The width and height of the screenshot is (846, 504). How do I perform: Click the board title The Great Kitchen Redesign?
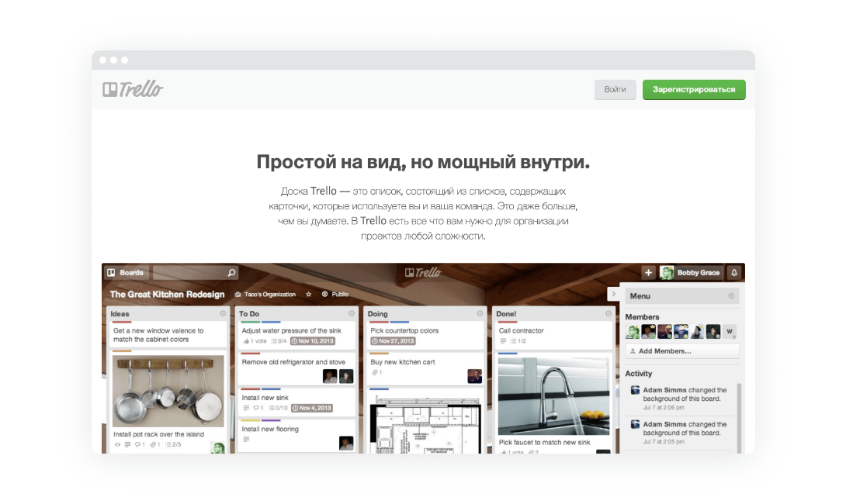point(167,295)
